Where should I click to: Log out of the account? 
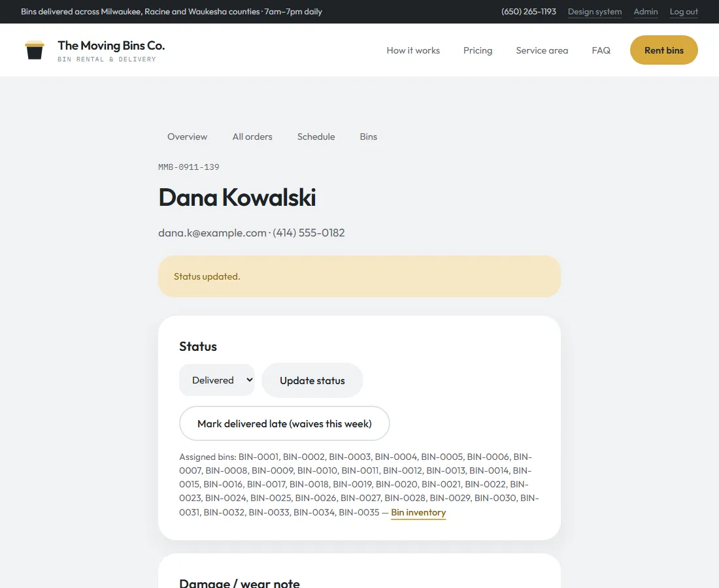pos(684,12)
